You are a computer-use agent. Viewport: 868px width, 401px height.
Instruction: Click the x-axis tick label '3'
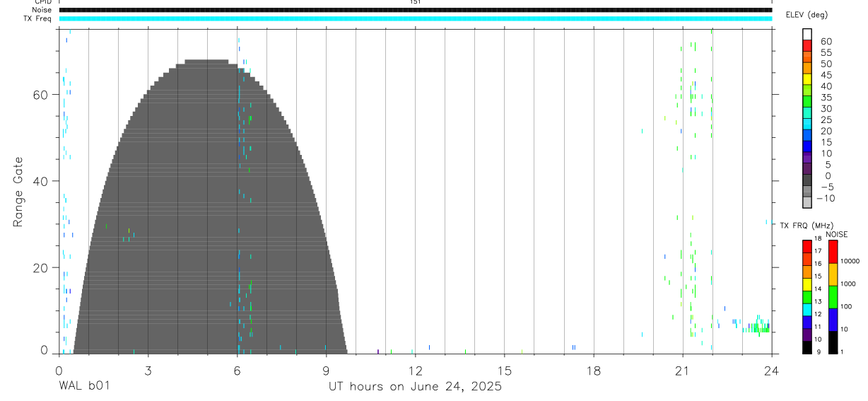(148, 370)
